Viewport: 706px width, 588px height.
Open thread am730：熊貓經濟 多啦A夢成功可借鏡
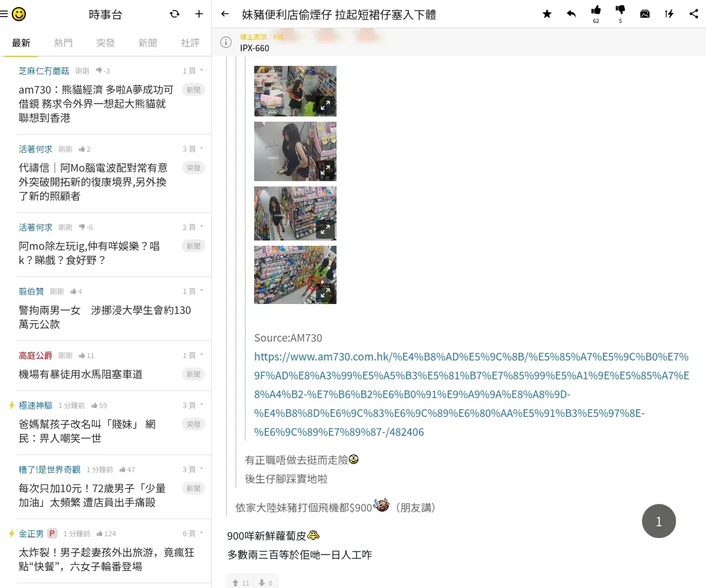pyautogui.click(x=96, y=103)
